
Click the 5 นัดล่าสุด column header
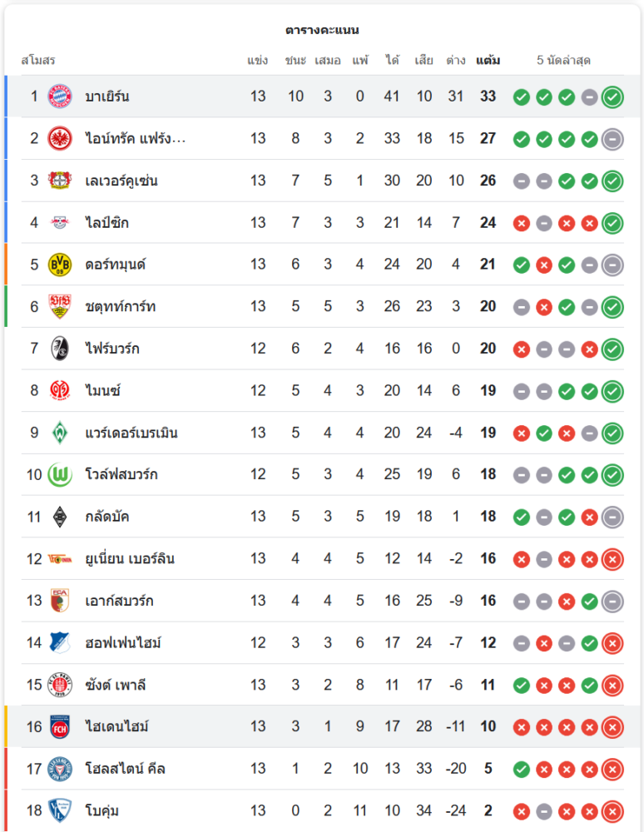click(563, 61)
